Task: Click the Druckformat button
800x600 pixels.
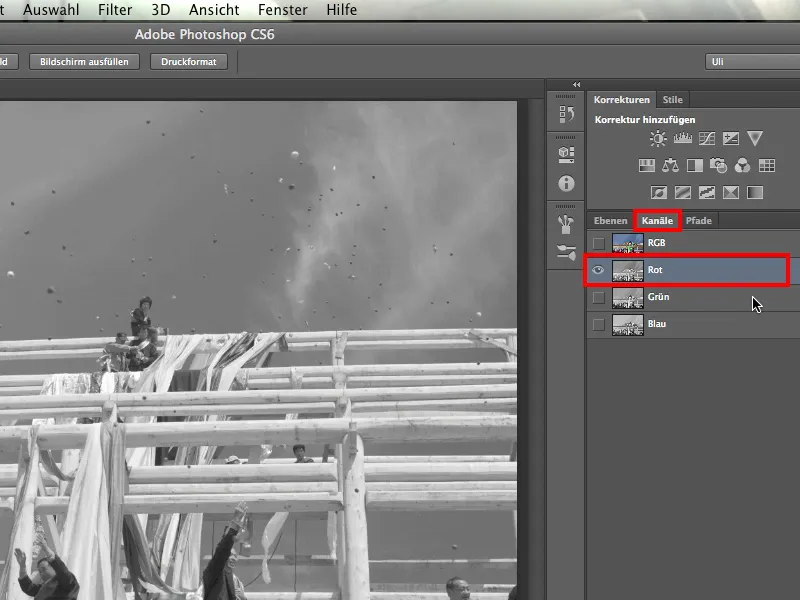Action: click(189, 62)
